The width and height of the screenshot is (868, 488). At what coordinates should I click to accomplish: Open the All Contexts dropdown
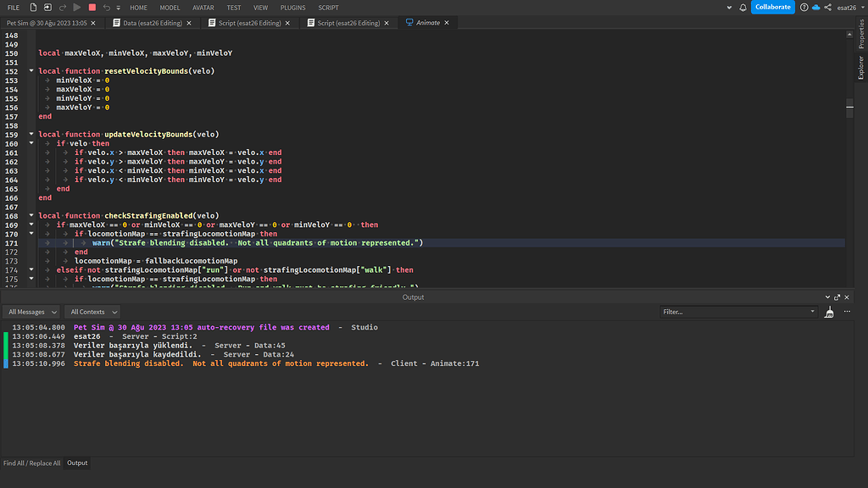tap(92, 312)
